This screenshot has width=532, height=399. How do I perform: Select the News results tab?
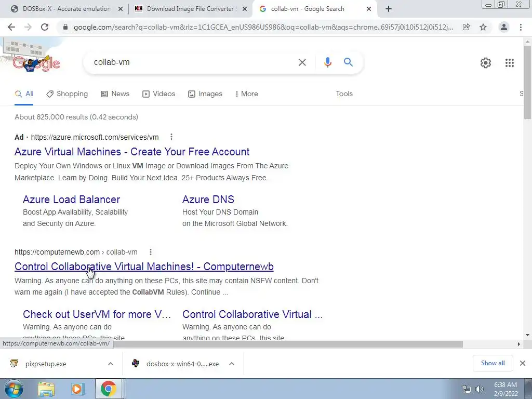click(115, 94)
